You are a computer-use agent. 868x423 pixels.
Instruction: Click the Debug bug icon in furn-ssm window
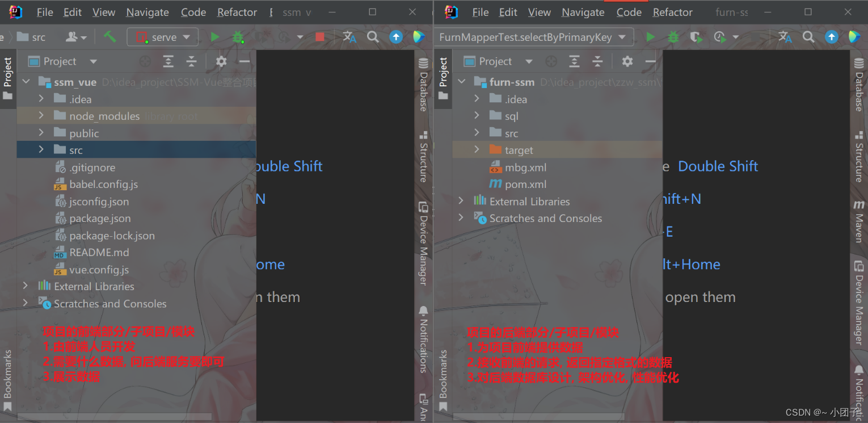[673, 37]
